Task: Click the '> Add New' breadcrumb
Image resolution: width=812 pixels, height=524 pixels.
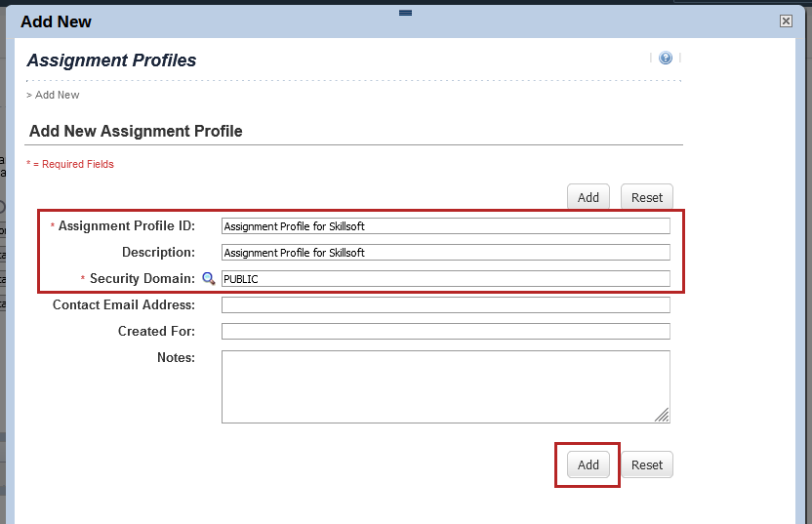Action: point(54,95)
